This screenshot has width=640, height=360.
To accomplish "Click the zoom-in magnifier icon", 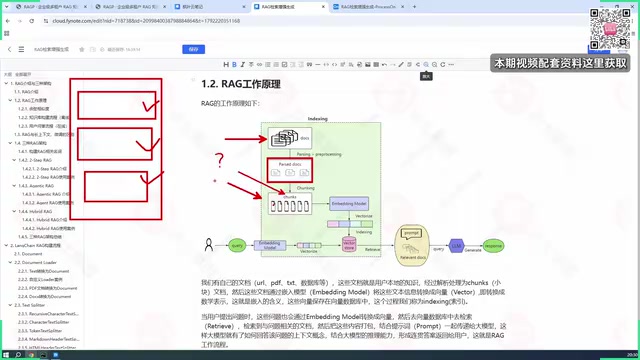I will 426,64.
